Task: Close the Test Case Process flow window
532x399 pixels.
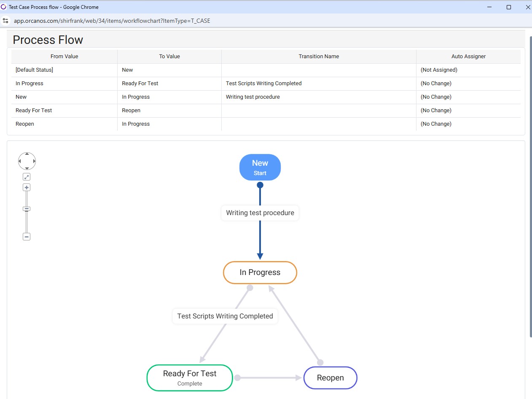Action: pyautogui.click(x=527, y=7)
